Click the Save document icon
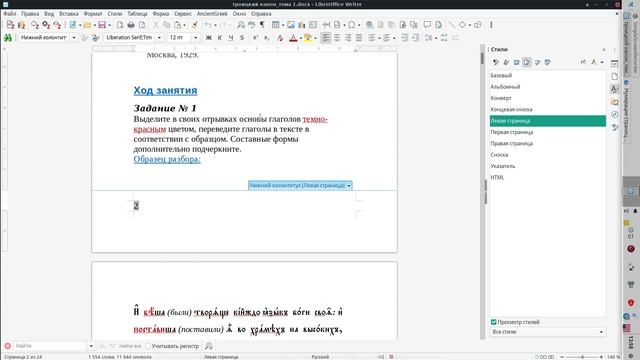 pos(102,25)
